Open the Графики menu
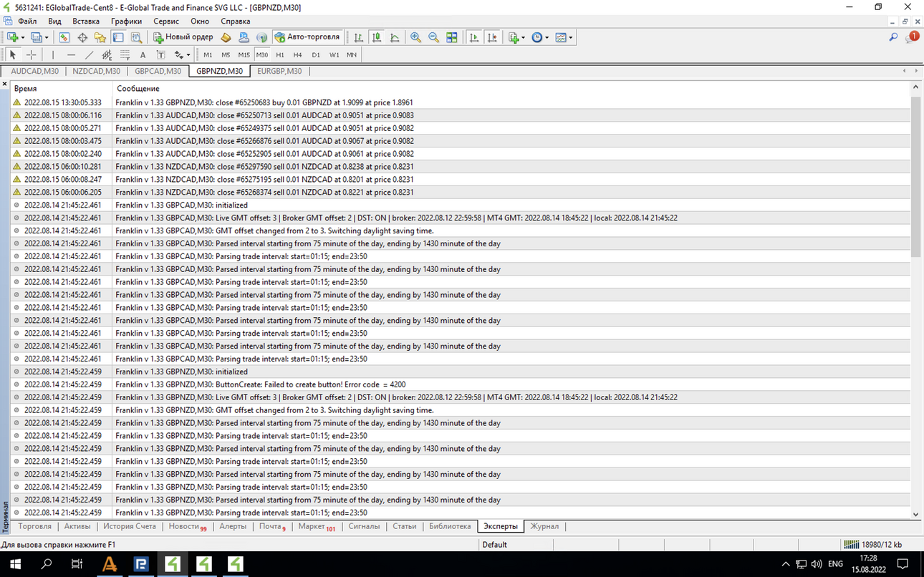Screen dimensions: 924x577 coord(126,21)
